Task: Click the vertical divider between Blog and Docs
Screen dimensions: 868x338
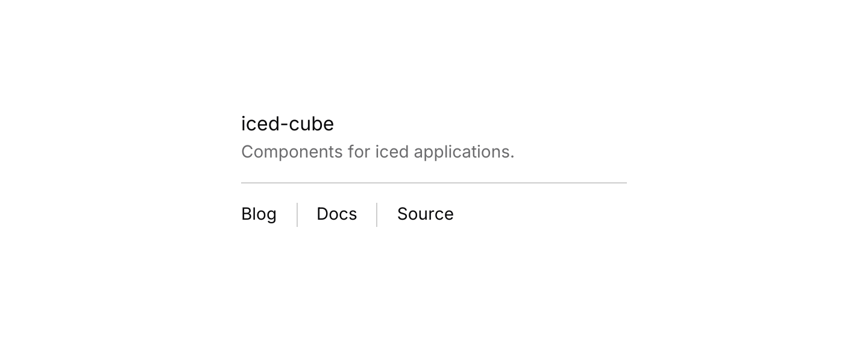Action: [297, 215]
